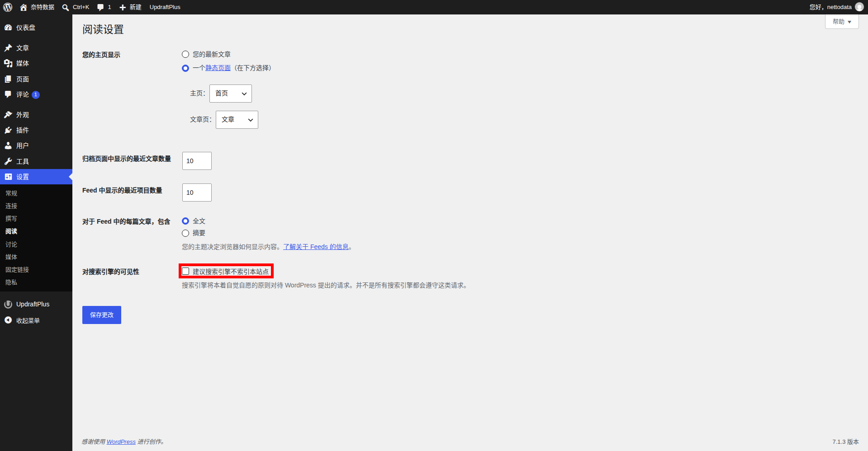Open UpdraftPlus sidebar icon
The height and width of the screenshot is (451, 868).
[x=8, y=304]
